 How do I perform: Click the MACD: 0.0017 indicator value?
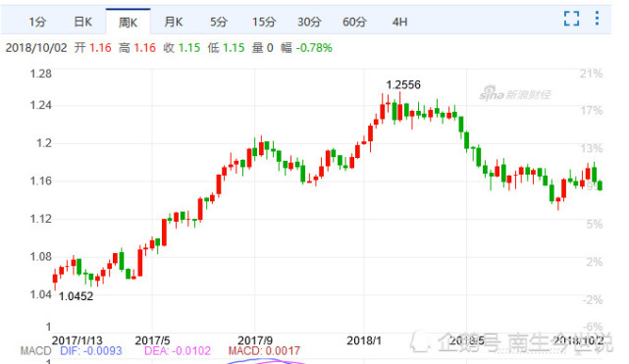pos(264,351)
